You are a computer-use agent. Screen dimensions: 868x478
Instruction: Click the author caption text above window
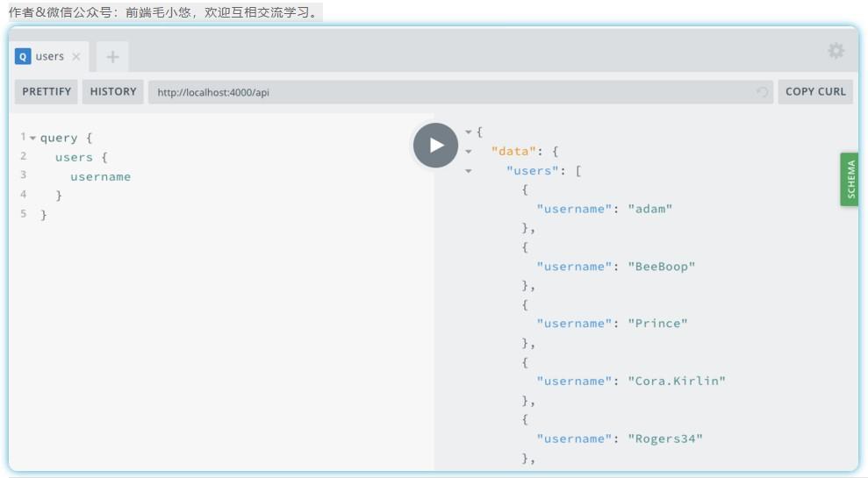coord(165,12)
